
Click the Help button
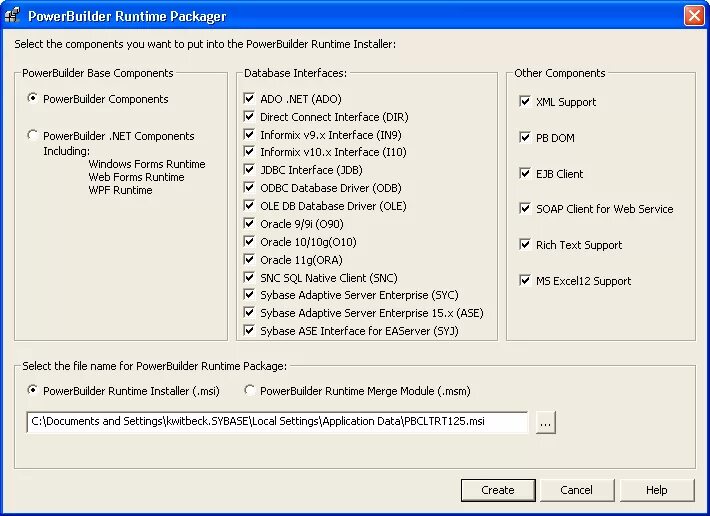(x=656, y=490)
